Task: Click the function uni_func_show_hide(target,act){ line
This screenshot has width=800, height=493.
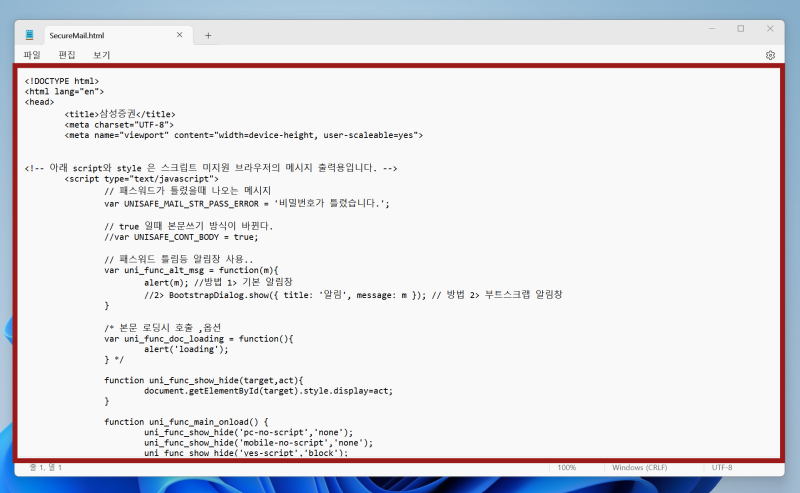Action: (x=204, y=380)
